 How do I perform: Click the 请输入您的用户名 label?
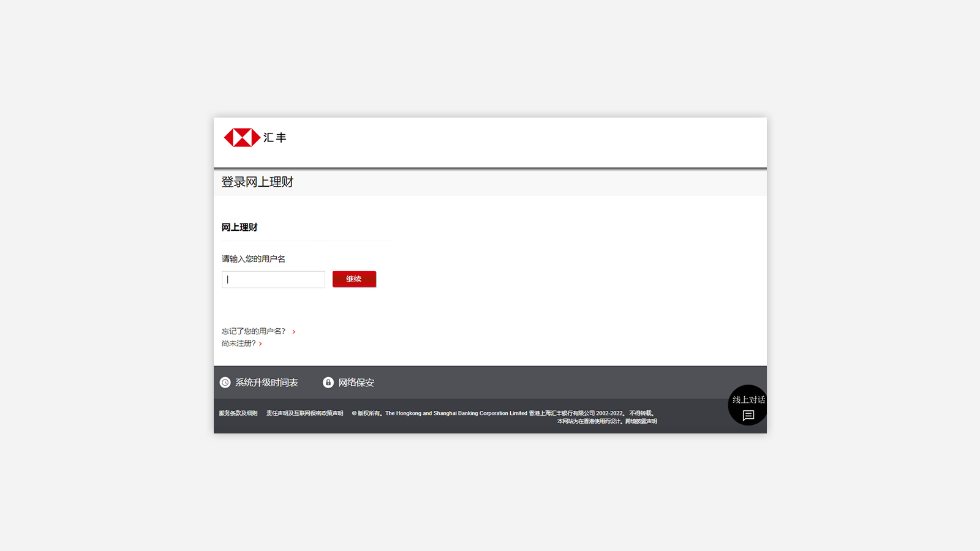pyautogui.click(x=254, y=259)
